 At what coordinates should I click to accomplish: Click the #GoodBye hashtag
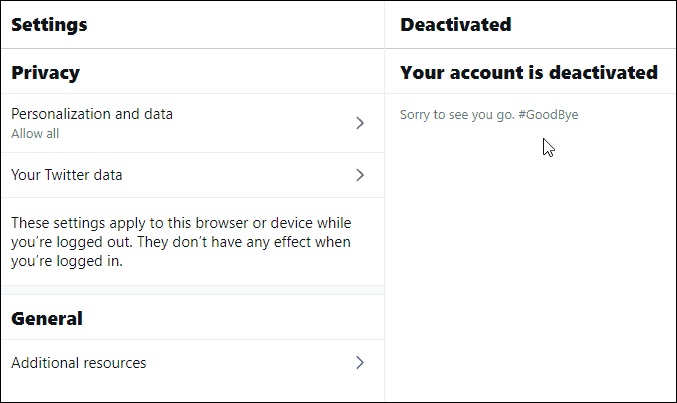548,115
